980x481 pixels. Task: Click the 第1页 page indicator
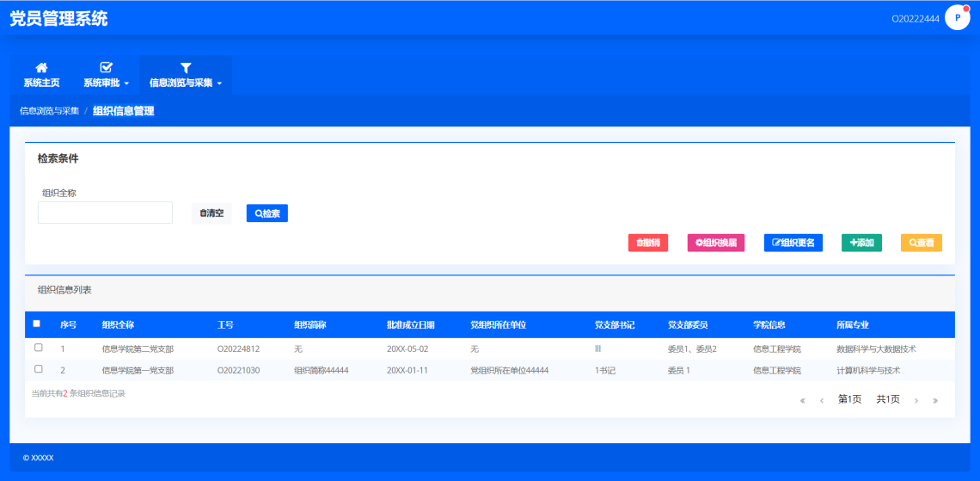click(849, 400)
